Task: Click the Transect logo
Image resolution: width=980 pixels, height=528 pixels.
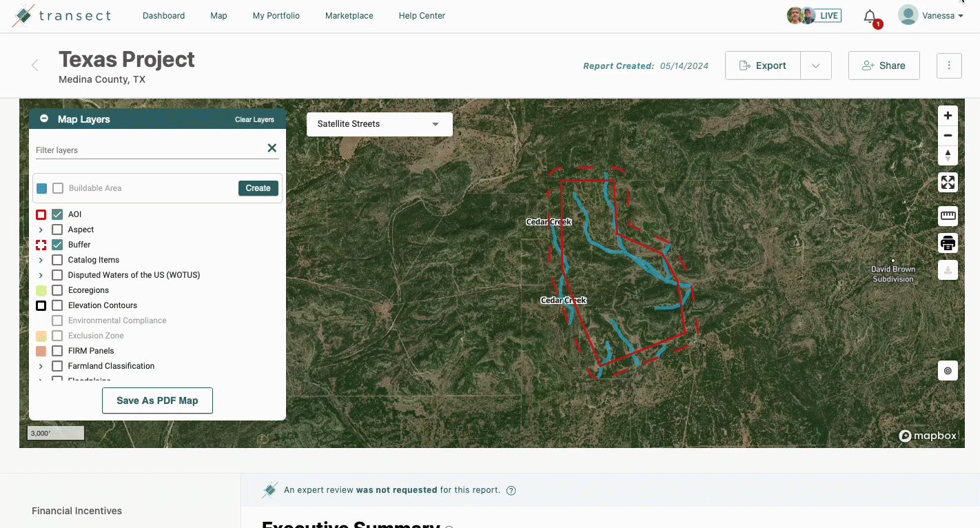Action: (62, 16)
